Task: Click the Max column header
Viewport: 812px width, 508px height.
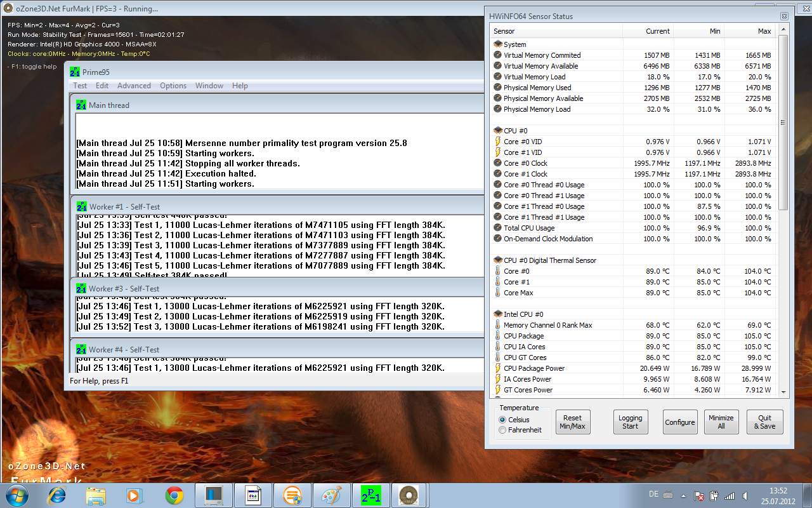Action: click(x=749, y=31)
